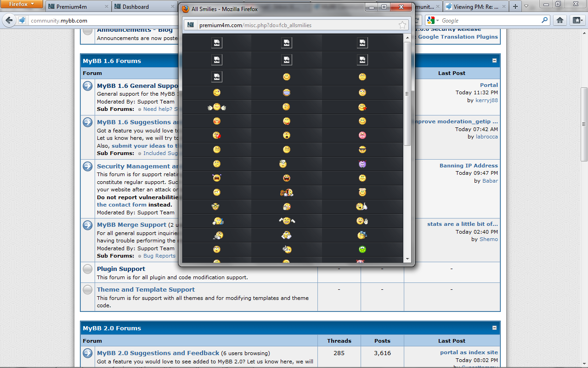
Task: Pick the green sick smiley
Action: click(362, 249)
